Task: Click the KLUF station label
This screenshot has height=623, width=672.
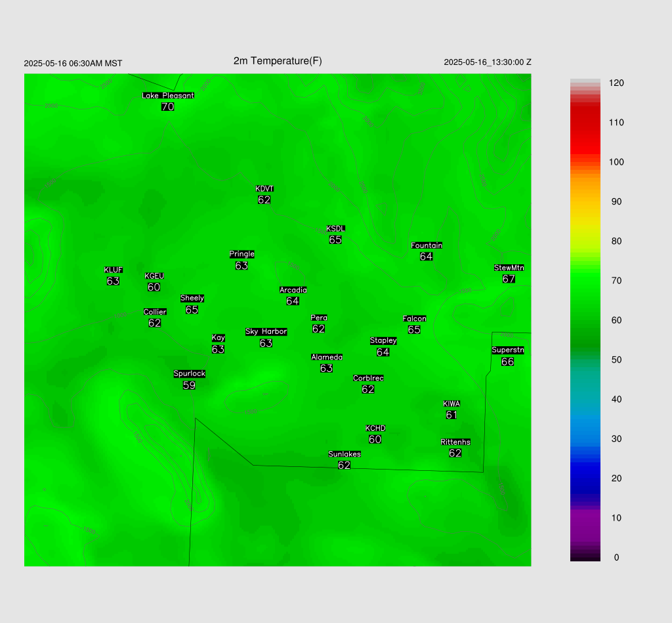Action: click(113, 270)
